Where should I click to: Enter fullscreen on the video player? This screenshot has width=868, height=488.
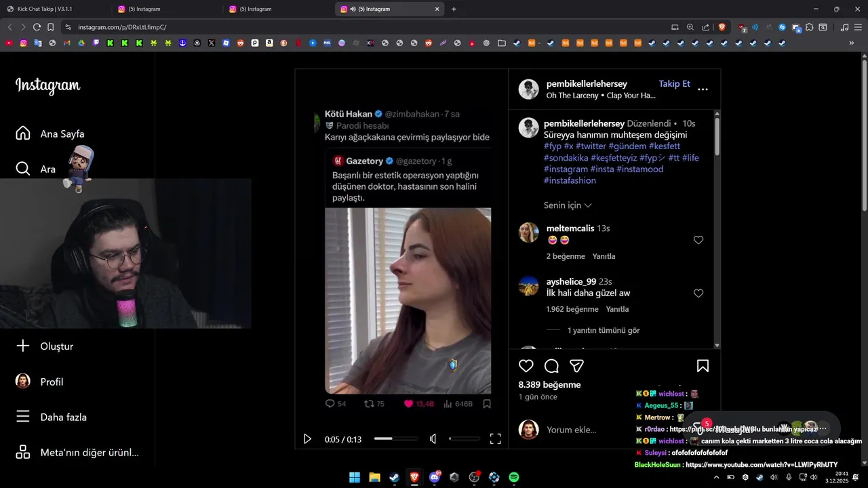(x=496, y=439)
